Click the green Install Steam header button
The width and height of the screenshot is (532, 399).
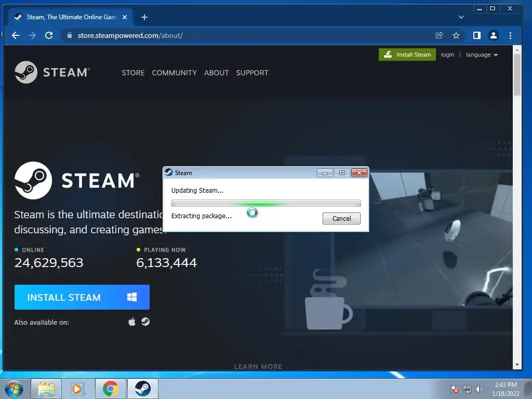tap(407, 55)
